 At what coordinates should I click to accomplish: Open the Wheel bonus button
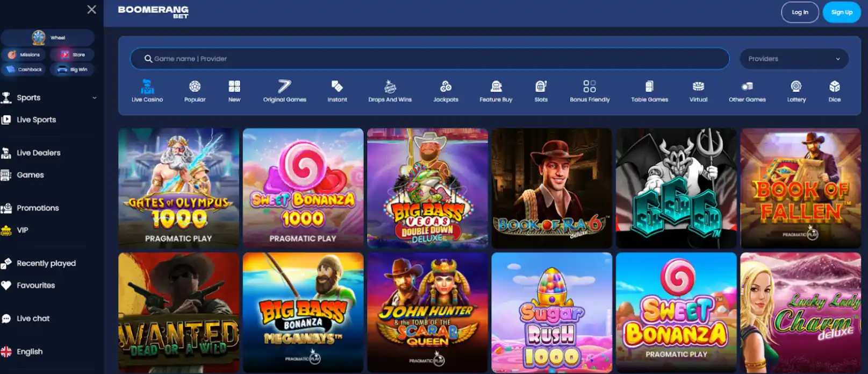tap(48, 38)
